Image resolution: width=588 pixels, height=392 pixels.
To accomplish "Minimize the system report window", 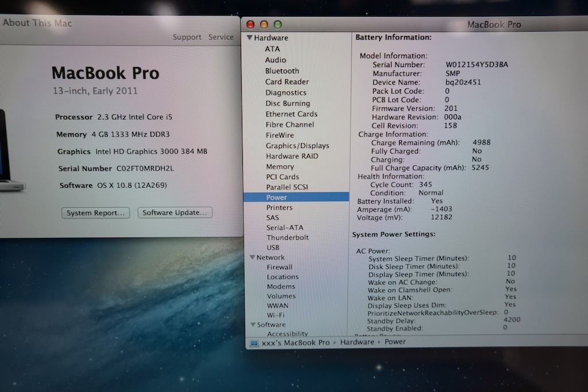I will pyautogui.click(x=264, y=24).
